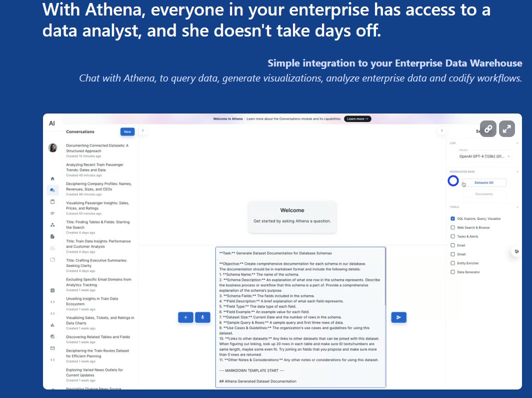Click the AI logo in the top-left corner
Image resolution: width=532 pixels, height=398 pixels.
click(52, 123)
